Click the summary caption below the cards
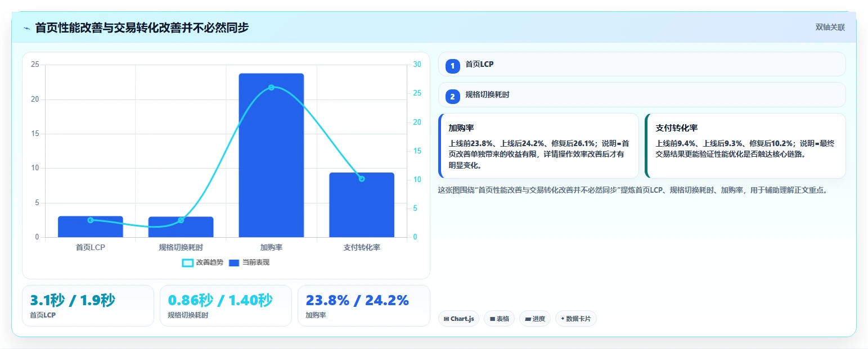Screen dimensions: 868x349 (635, 190)
